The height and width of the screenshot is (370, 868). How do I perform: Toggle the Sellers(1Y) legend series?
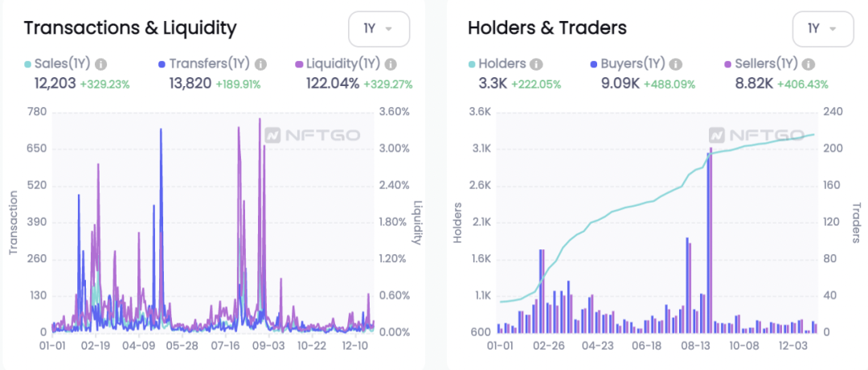[763, 64]
